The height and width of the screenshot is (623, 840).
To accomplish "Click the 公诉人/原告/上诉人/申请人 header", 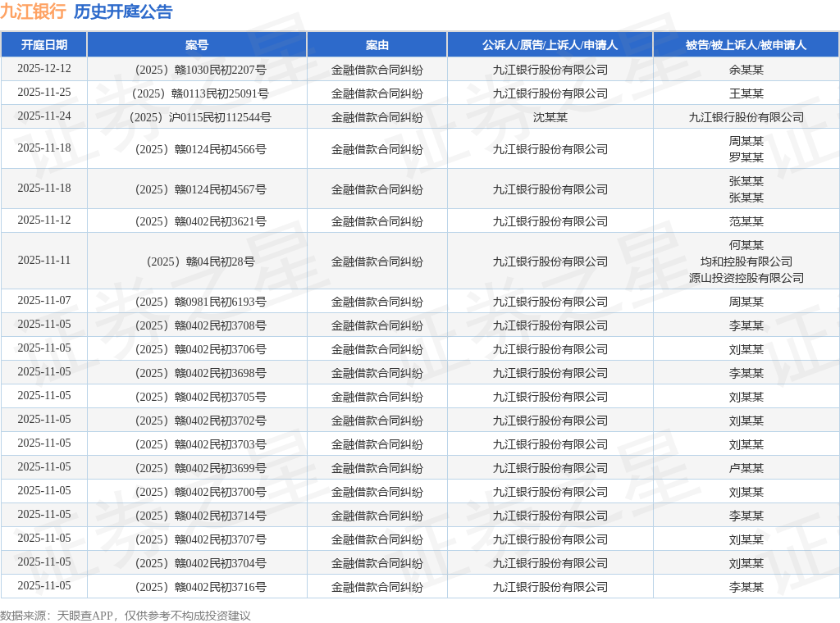I will coord(550,45).
